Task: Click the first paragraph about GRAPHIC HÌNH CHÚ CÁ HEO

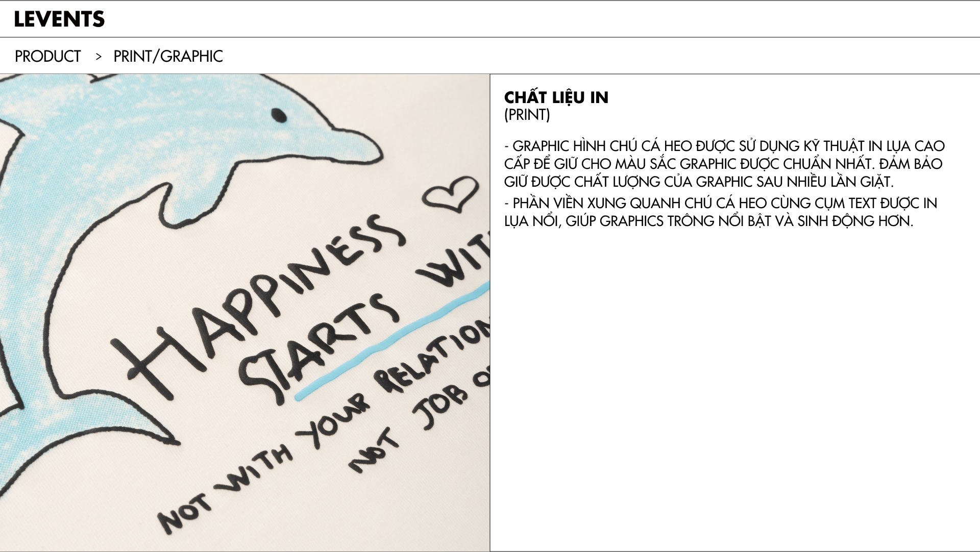Action: click(724, 164)
